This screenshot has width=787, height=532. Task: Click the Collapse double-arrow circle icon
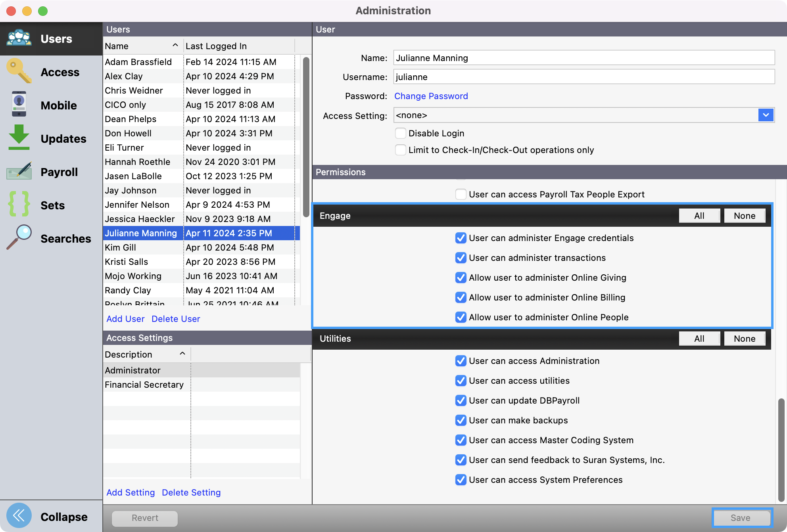[19, 516]
